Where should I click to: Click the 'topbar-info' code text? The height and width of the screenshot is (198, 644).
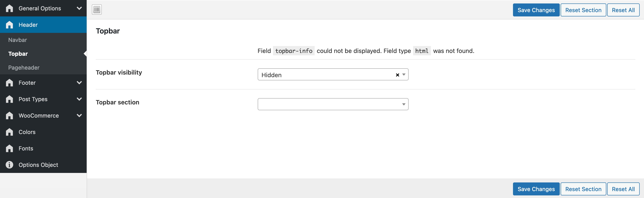[x=294, y=51]
